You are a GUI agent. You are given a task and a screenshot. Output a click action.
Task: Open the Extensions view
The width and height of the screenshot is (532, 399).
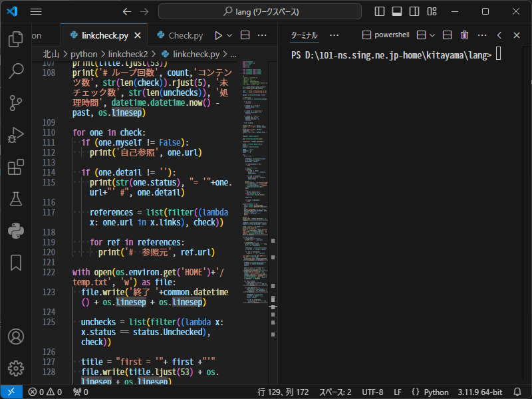(x=15, y=167)
